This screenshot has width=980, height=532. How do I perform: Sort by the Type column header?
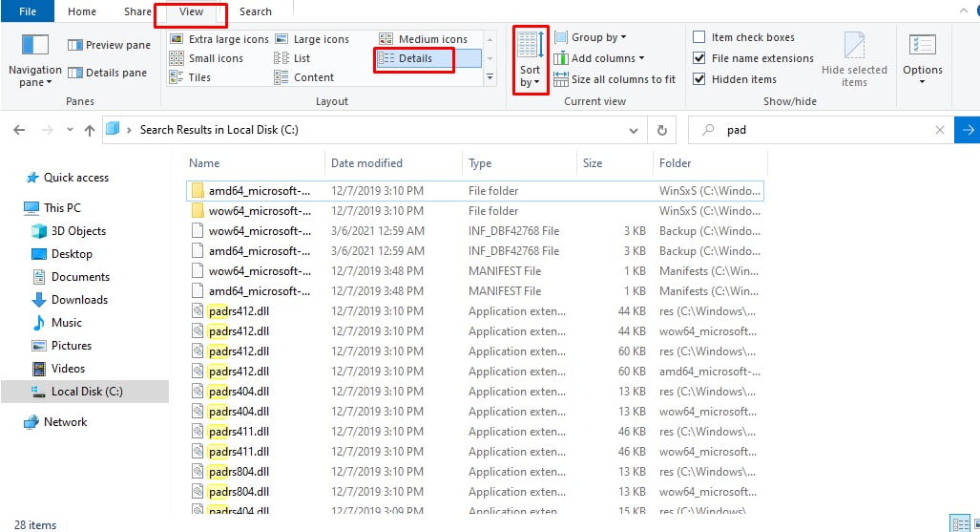(520, 163)
